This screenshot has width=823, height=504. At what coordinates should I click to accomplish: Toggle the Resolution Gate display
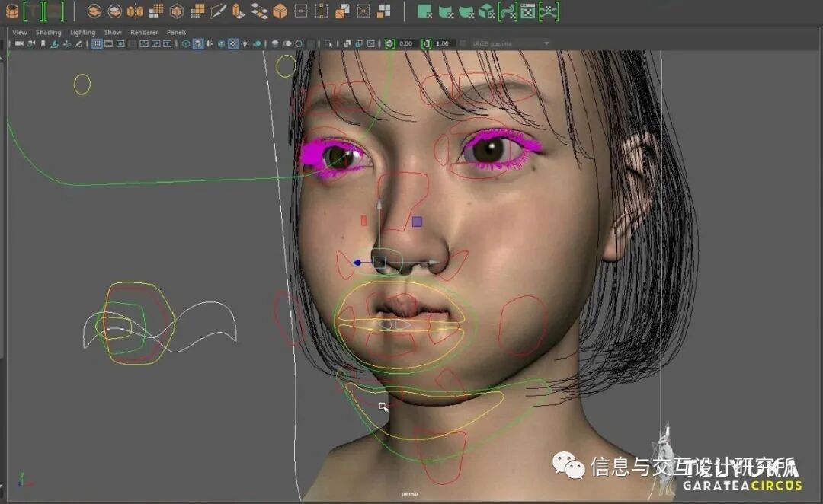point(120,43)
